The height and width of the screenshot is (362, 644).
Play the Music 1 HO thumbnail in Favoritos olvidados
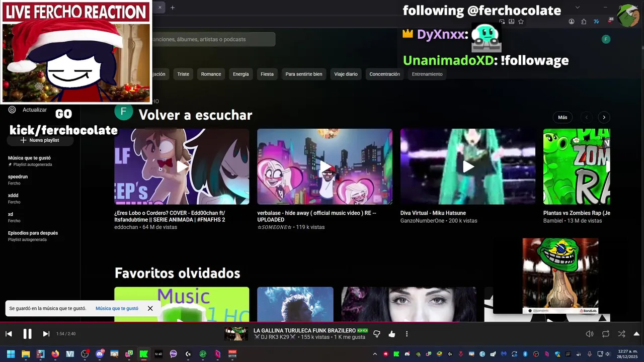tap(182, 304)
